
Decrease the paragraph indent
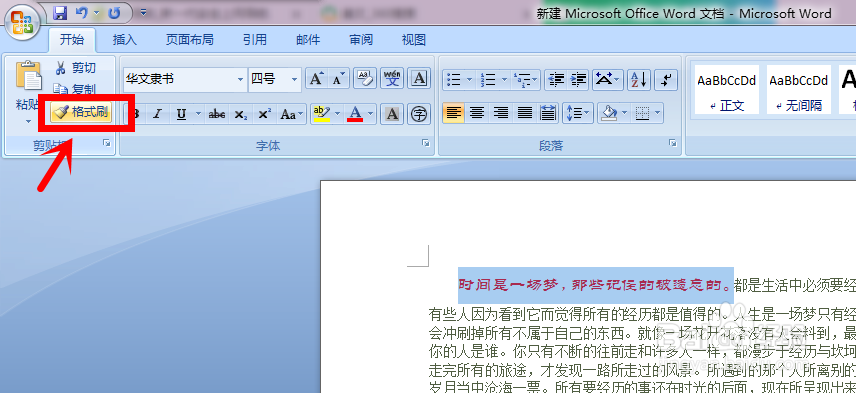click(556, 80)
